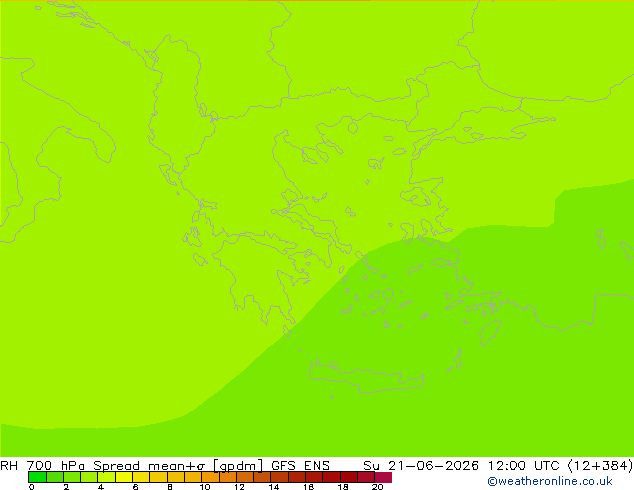Choose the legend swatch starting at label 6
Image resolution: width=634 pixels, height=490 pixels.
tap(141, 477)
